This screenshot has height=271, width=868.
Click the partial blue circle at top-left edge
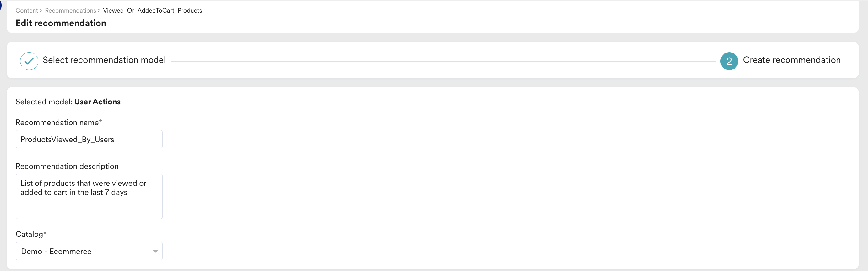[1, 5]
